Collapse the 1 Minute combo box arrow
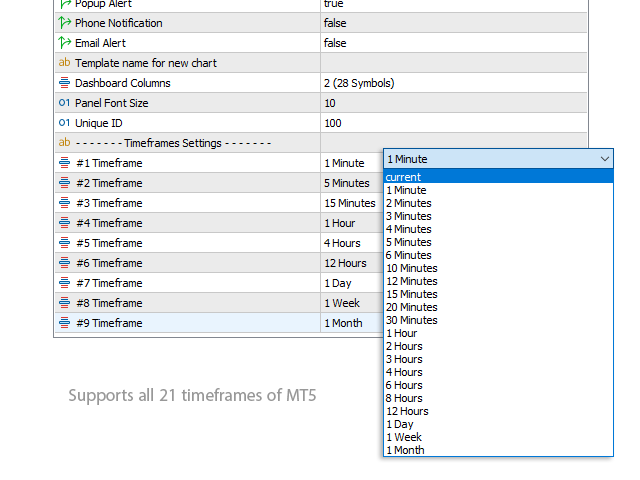The image size is (640, 480). click(x=605, y=159)
